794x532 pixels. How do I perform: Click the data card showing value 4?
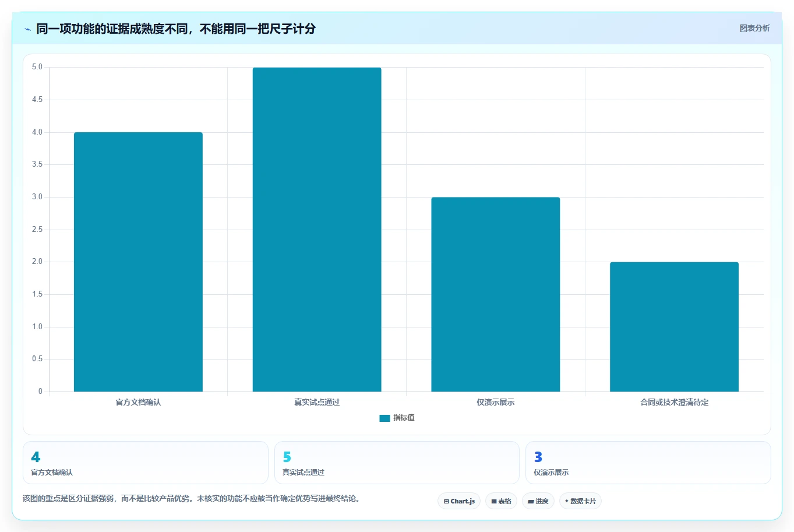pyautogui.click(x=146, y=463)
